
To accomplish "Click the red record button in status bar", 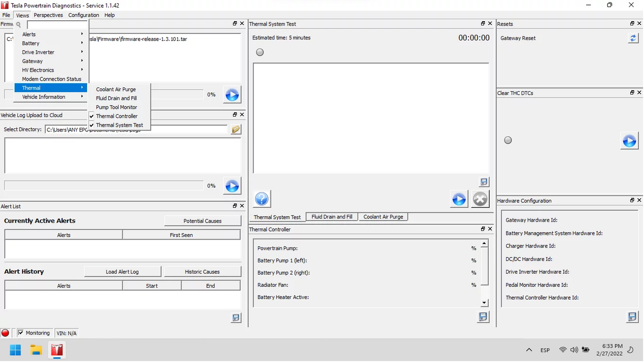I will [x=5, y=333].
